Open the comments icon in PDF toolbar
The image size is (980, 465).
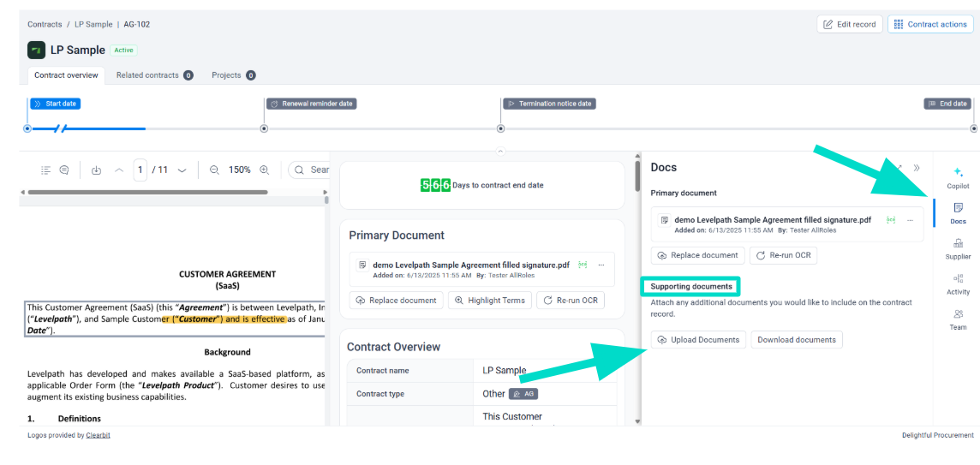tap(64, 170)
